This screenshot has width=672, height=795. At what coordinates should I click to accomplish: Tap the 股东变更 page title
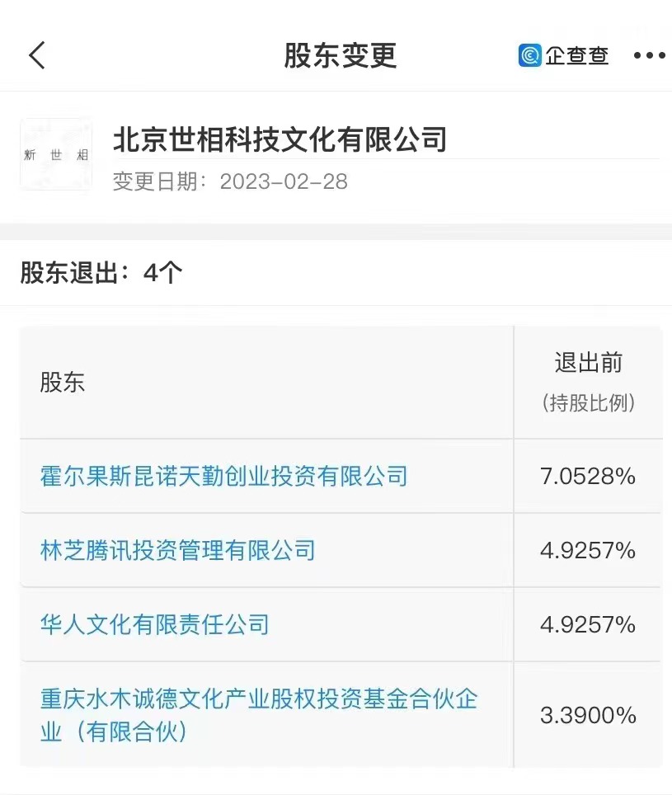[340, 55]
